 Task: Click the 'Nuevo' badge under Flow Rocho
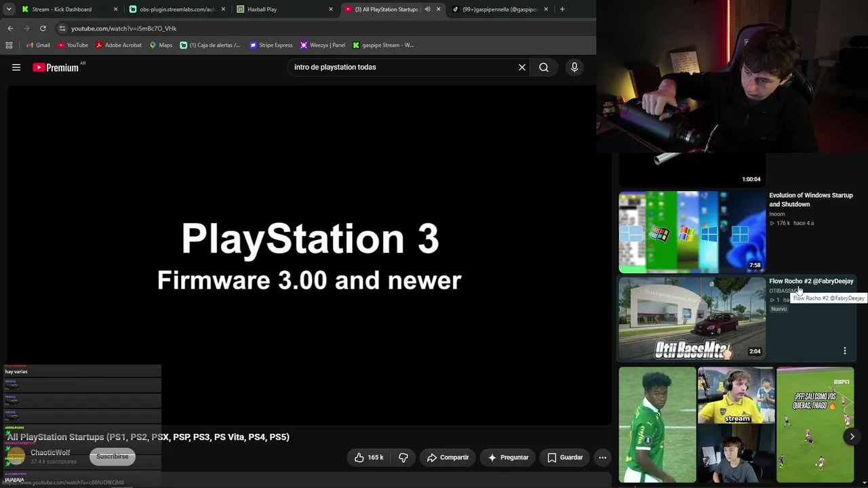coord(778,309)
